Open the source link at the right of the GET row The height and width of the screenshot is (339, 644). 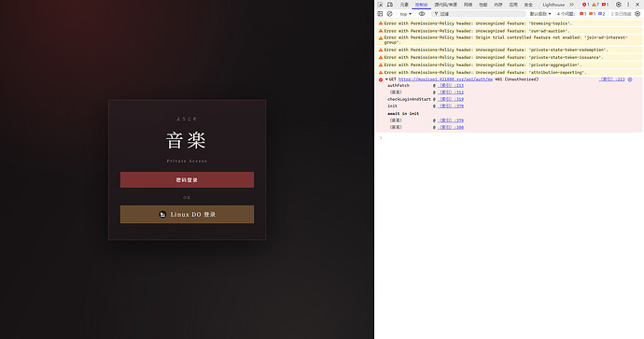(612, 79)
